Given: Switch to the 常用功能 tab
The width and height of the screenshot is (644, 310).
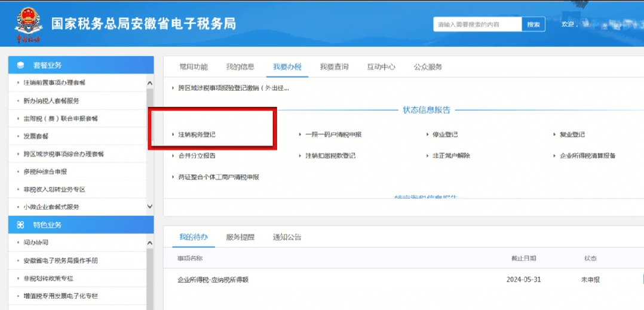Looking at the screenshot, I should pos(194,67).
